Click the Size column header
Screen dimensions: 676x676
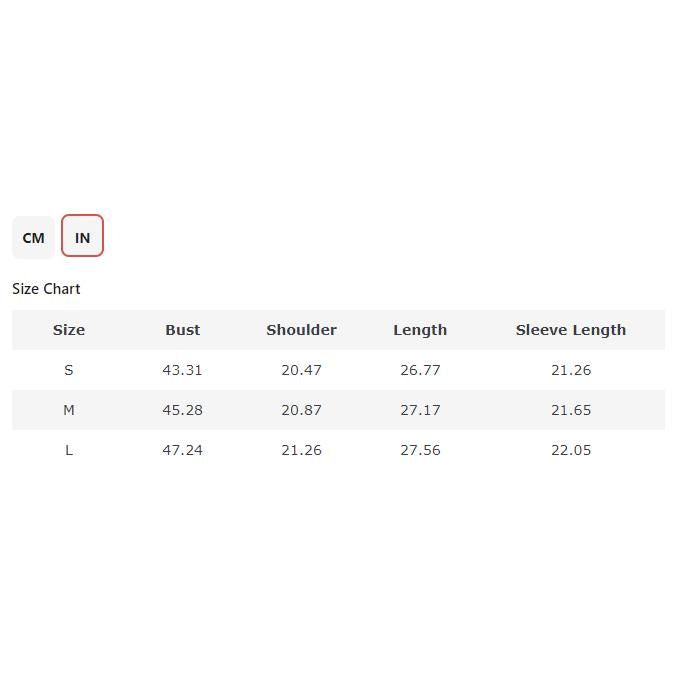click(x=69, y=330)
